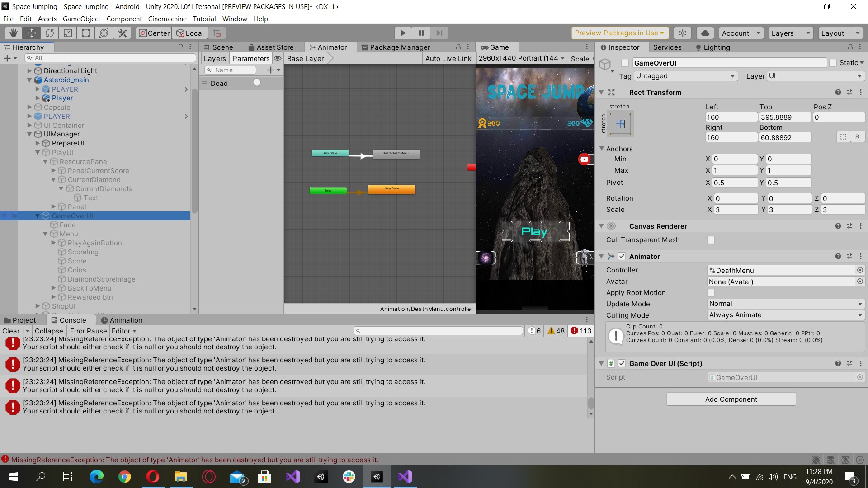This screenshot has height=488, width=868.
Task: Toggle Animator component enabled checkbox
Action: pyautogui.click(x=622, y=256)
